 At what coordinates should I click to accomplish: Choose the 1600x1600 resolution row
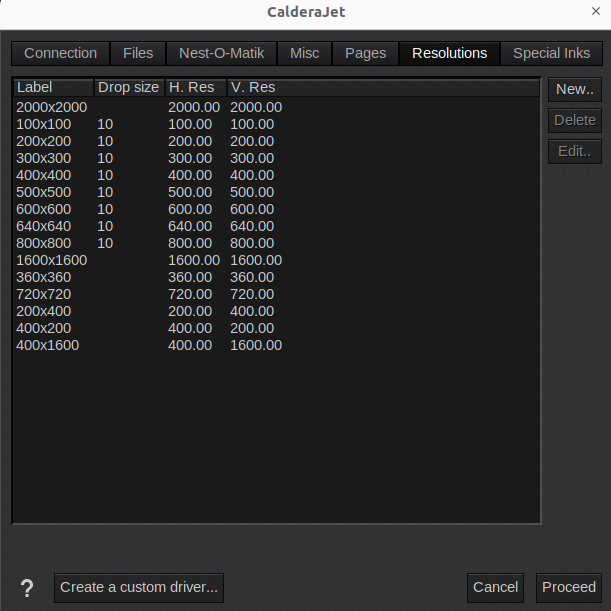point(52,260)
